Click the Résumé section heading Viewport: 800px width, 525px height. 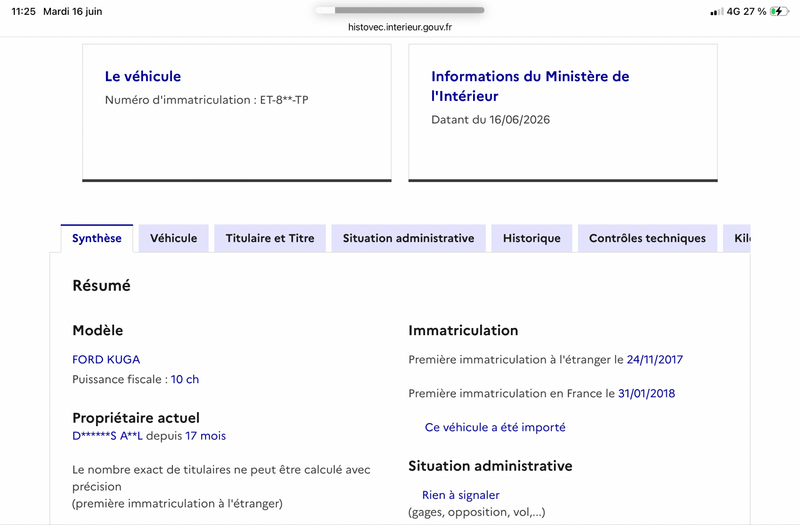click(102, 285)
